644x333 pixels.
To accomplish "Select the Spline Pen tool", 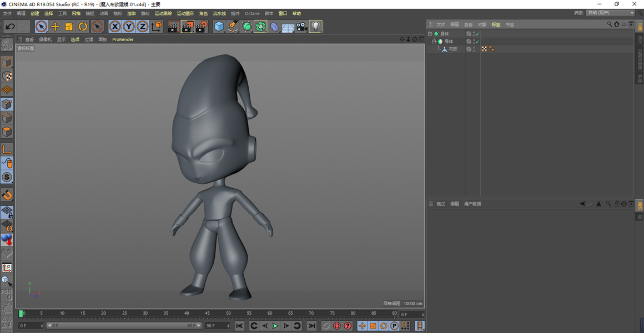I will point(233,27).
